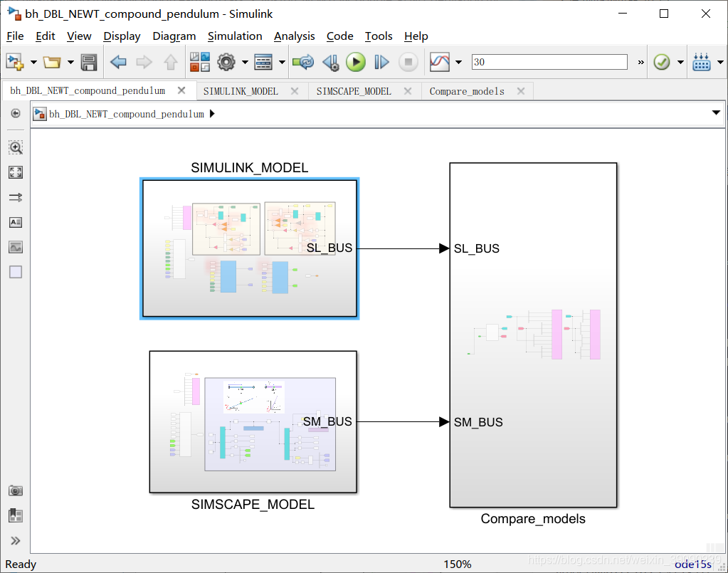
Task: Close the SIMULINK_MODEL tab
Action: tap(295, 92)
